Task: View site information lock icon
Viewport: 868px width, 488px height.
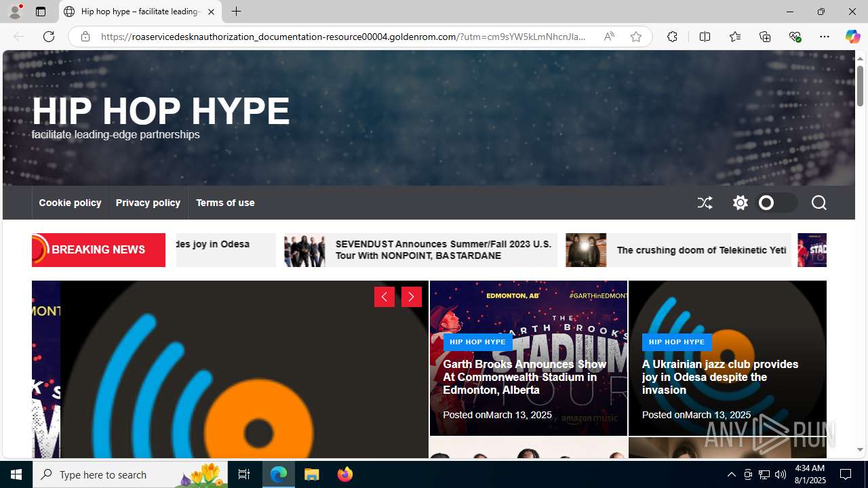Action: coord(85,37)
